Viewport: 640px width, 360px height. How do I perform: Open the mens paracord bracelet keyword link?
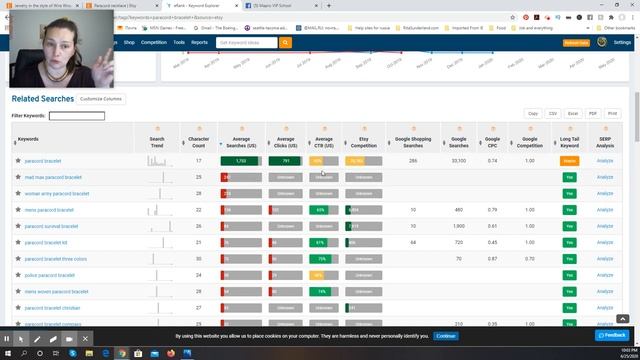(49, 210)
